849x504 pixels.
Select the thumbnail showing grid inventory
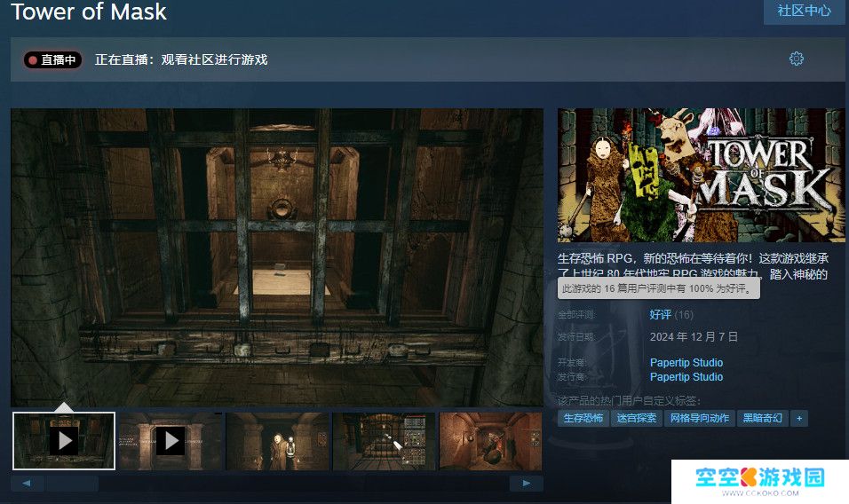coord(384,441)
